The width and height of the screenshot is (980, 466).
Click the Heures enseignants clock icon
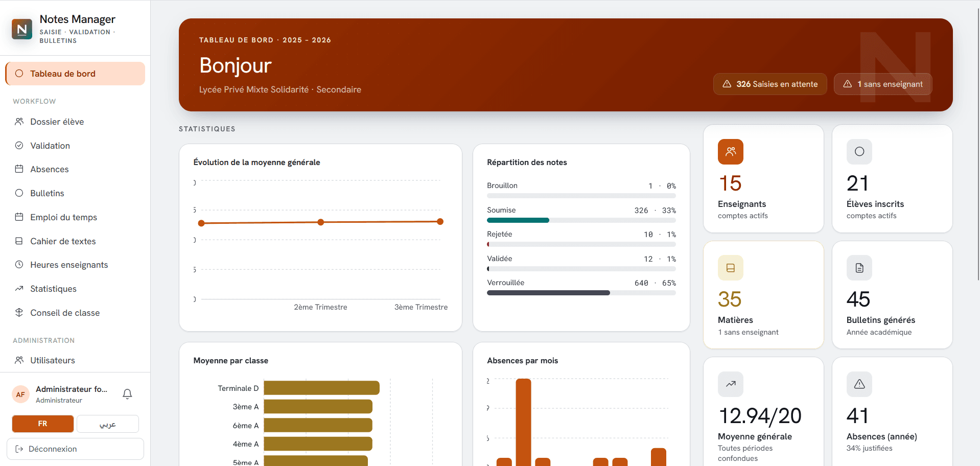click(x=19, y=265)
